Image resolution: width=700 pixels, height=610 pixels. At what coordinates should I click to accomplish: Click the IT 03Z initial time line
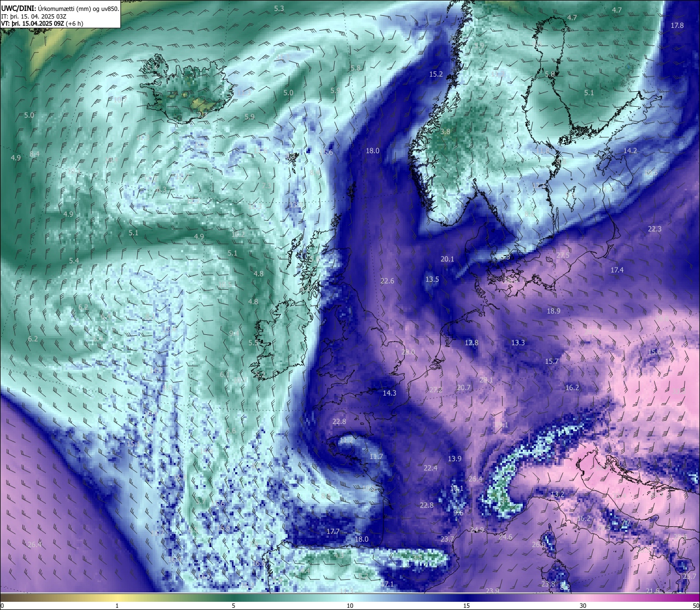(x=34, y=16)
